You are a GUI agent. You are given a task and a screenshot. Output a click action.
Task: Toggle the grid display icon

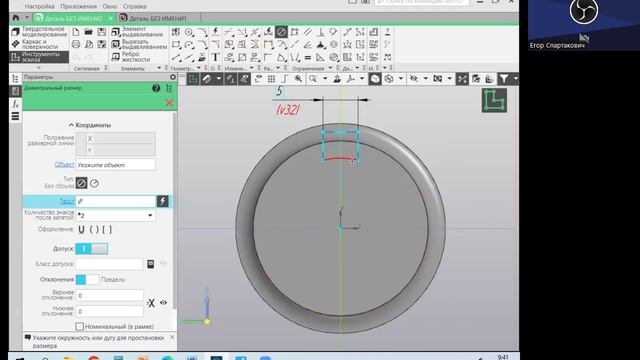coord(271,79)
